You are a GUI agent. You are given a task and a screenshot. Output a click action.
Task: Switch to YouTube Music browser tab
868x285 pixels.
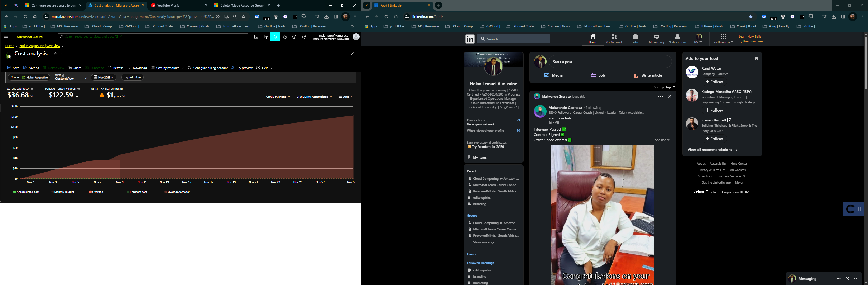[x=179, y=5]
